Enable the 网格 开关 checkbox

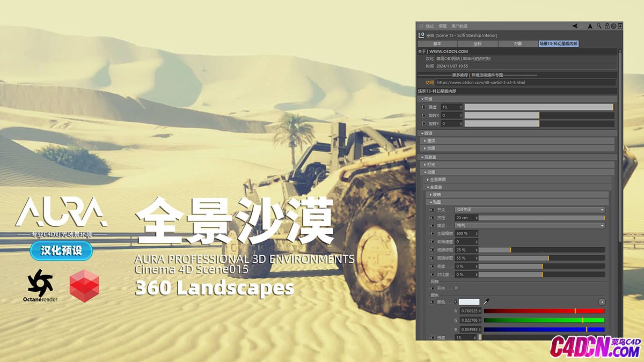[x=457, y=288]
